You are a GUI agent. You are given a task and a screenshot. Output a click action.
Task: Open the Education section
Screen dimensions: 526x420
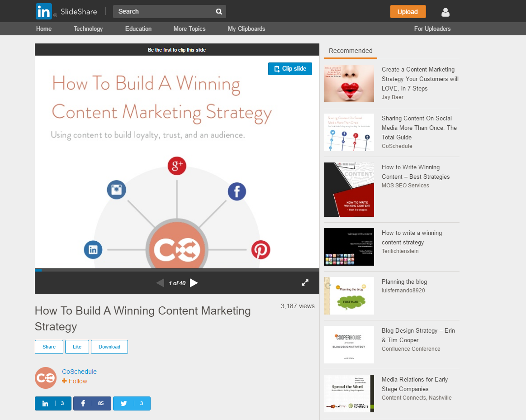(x=138, y=29)
